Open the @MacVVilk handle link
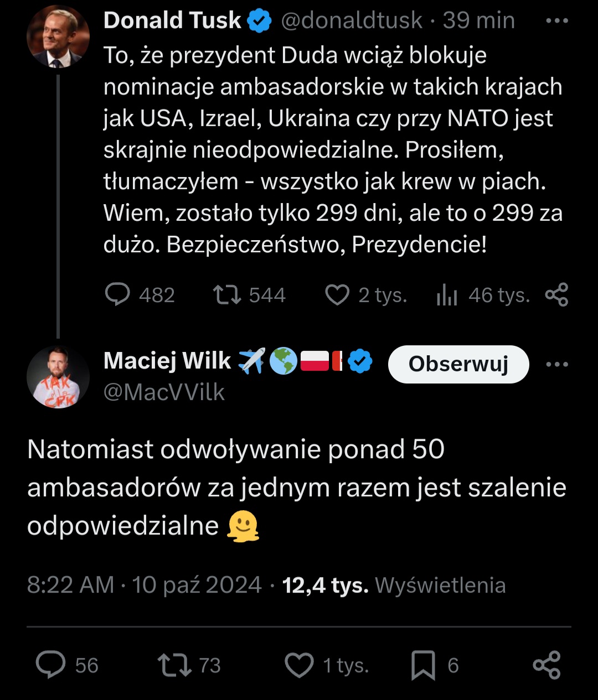The height and width of the screenshot is (700, 598). click(164, 392)
